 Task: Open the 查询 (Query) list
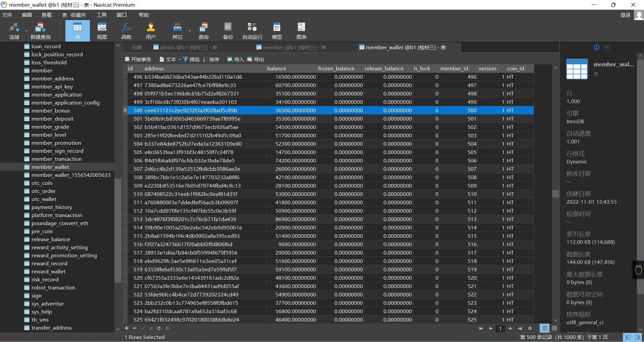coord(204,31)
